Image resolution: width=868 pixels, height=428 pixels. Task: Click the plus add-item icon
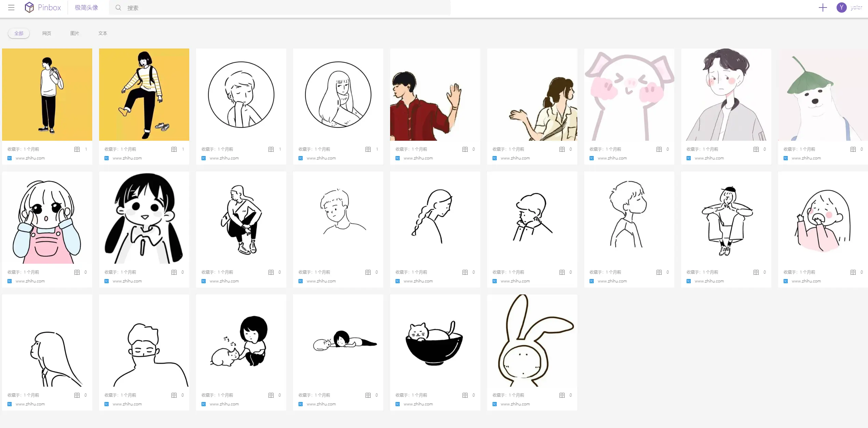tap(823, 8)
